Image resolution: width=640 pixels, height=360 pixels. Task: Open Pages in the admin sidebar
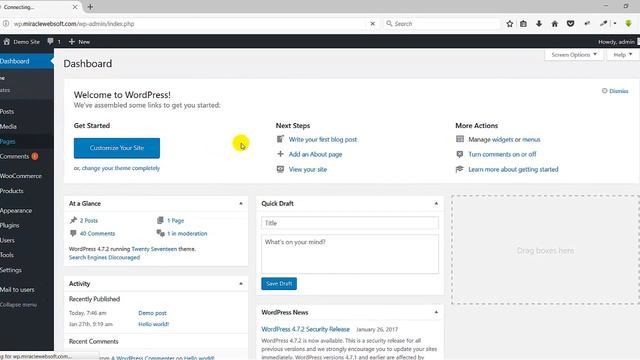(x=27, y=142)
